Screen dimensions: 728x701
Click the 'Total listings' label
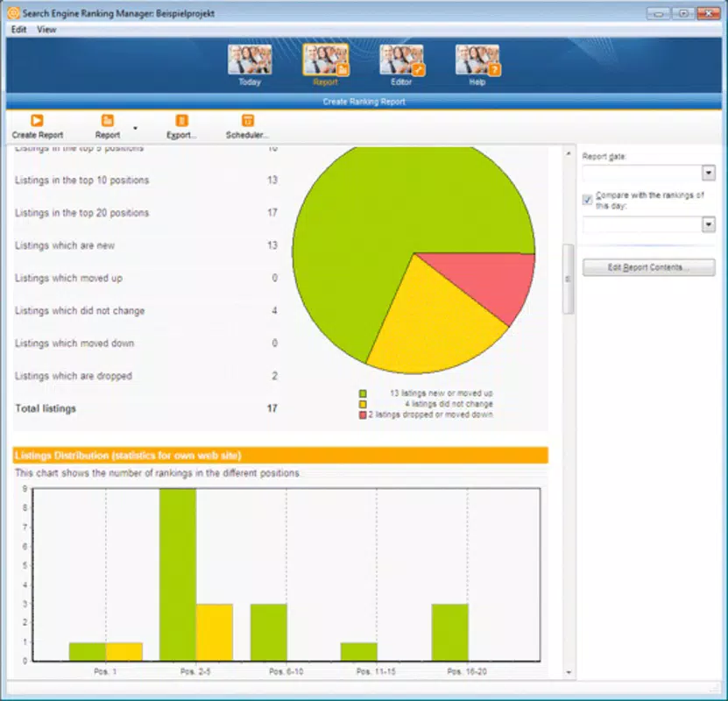pos(46,408)
